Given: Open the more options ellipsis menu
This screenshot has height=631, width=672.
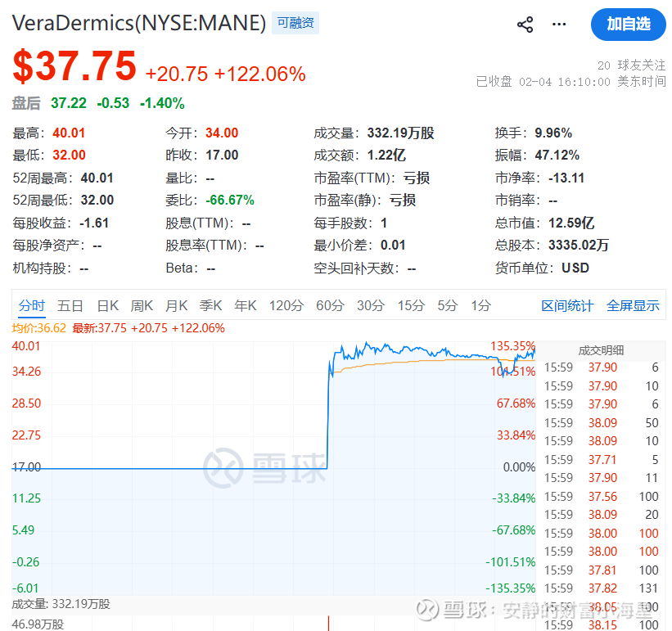Looking at the screenshot, I should 559,25.
